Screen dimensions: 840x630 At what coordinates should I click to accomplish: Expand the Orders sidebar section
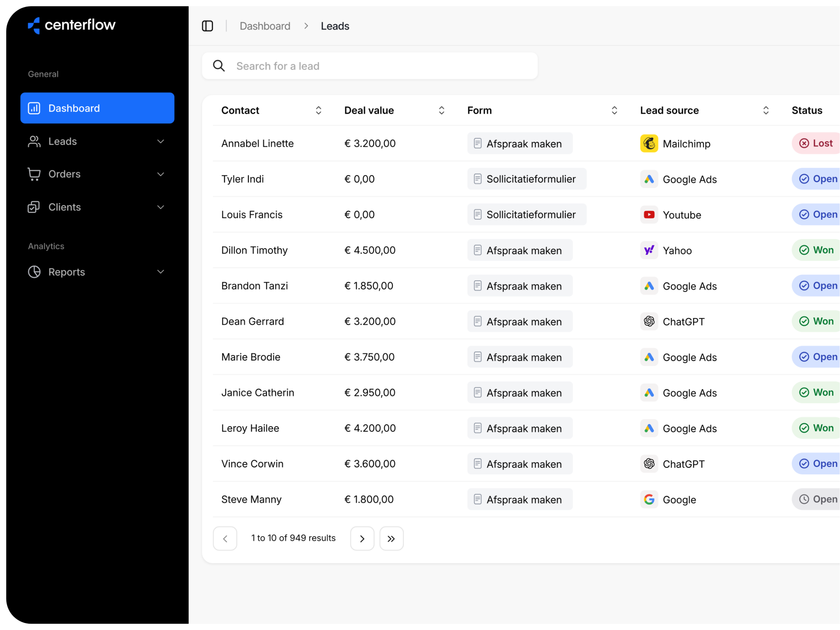point(161,174)
